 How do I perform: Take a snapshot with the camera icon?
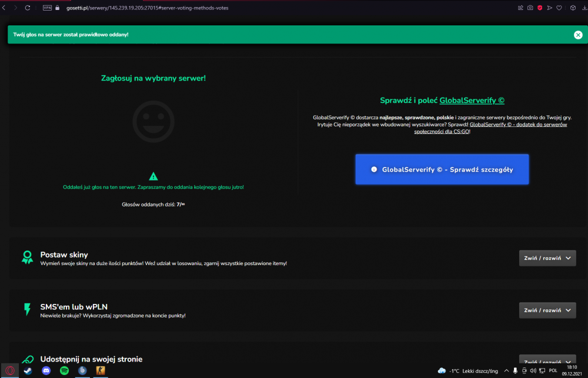[530, 8]
